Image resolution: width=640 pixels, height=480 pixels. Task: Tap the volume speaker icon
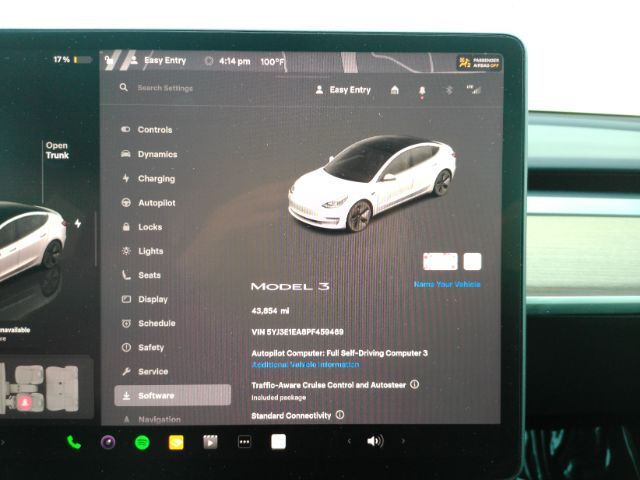(375, 441)
